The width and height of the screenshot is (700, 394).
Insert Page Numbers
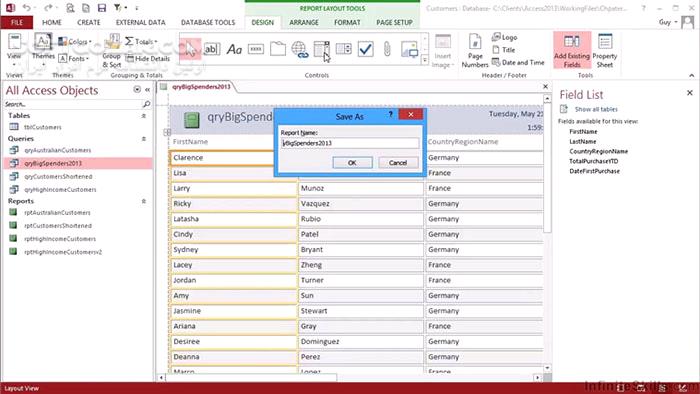point(475,51)
